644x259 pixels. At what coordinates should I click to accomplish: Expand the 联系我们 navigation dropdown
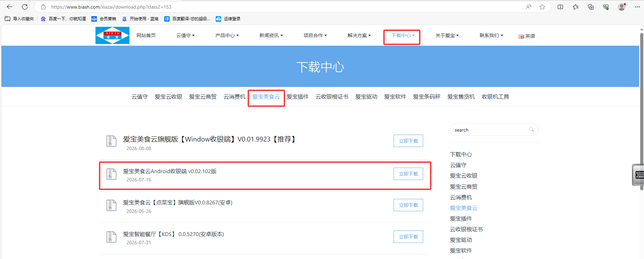[x=491, y=35]
